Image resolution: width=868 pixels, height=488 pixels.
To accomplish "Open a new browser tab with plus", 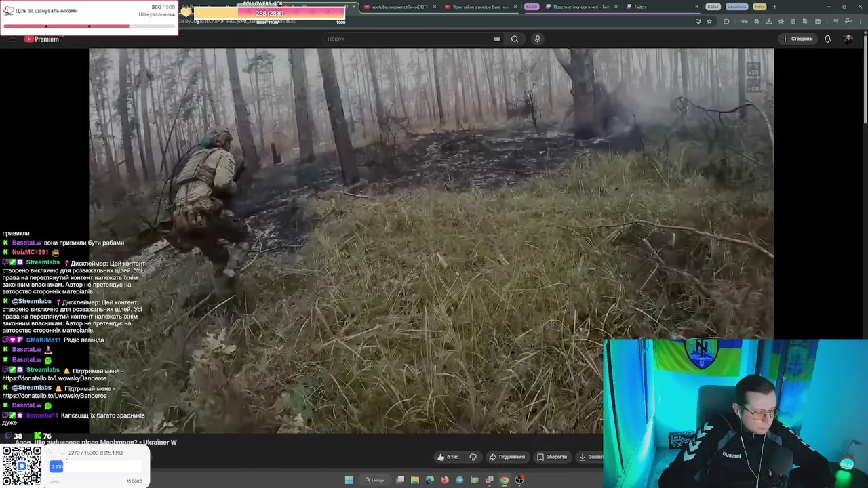I will [774, 7].
